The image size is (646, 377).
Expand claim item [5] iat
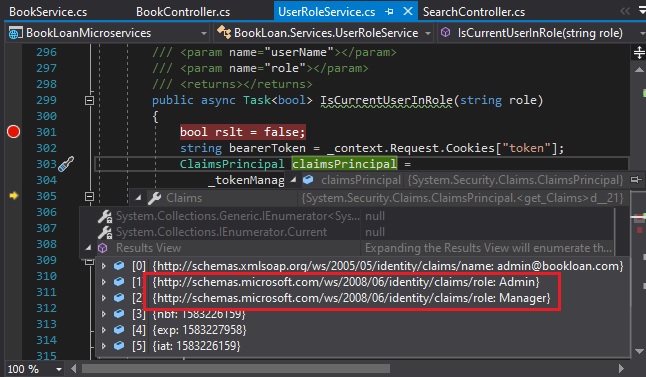(x=104, y=345)
